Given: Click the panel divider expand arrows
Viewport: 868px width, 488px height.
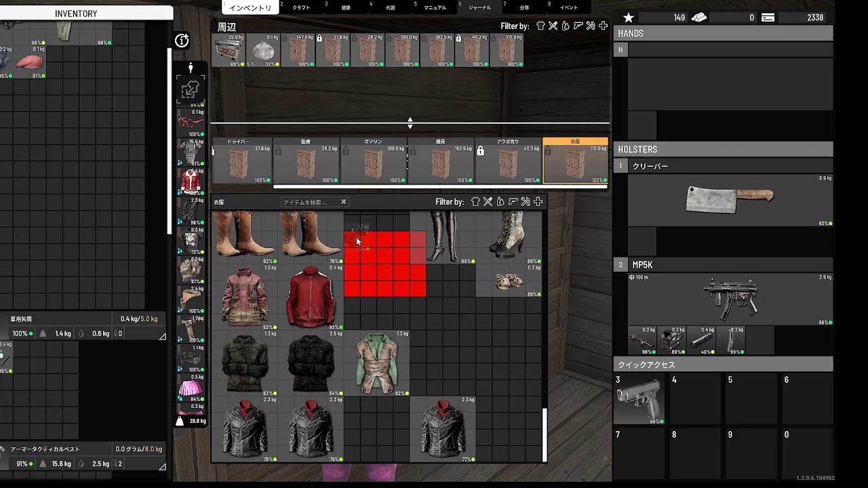Looking at the screenshot, I should pyautogui.click(x=410, y=123).
